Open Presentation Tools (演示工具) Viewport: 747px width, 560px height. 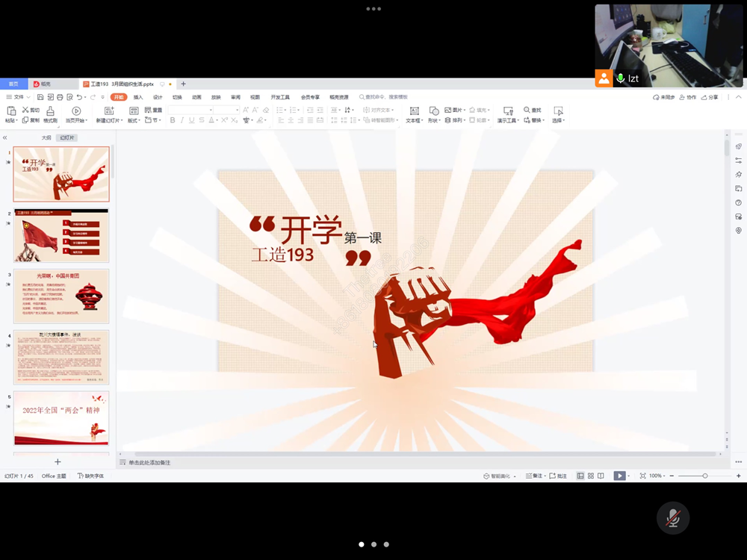(508, 114)
